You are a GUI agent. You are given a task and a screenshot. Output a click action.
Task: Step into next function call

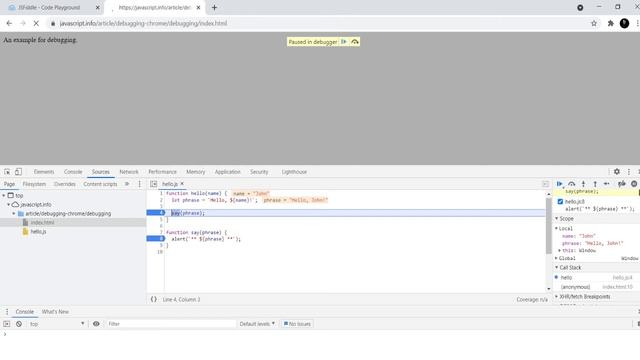pyautogui.click(x=583, y=184)
